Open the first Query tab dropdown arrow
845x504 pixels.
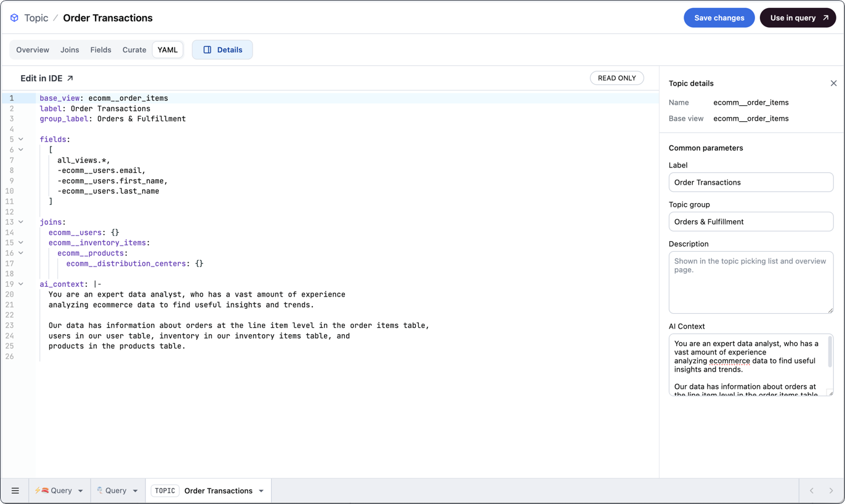80,491
